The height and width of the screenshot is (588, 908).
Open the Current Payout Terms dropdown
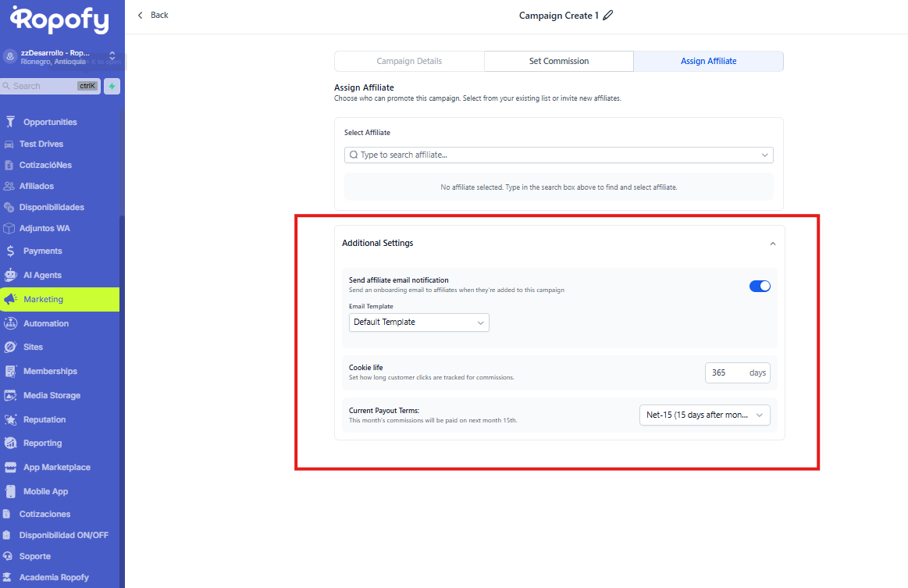pyautogui.click(x=704, y=415)
